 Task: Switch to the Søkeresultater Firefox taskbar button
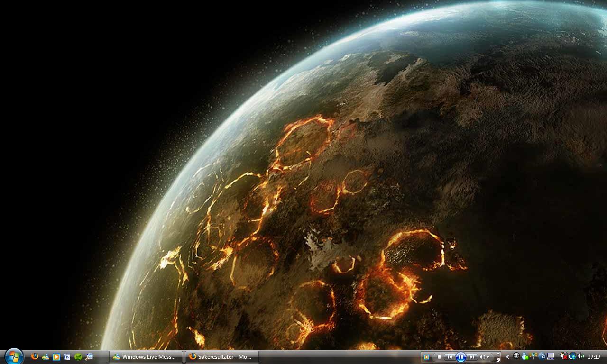tap(222, 357)
